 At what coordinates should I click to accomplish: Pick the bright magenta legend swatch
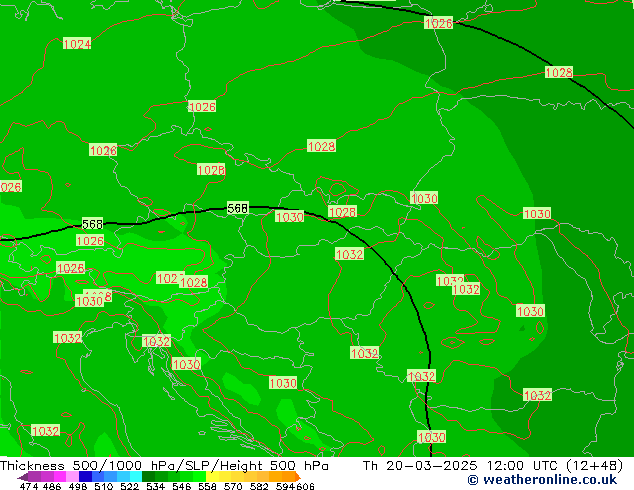(x=60, y=476)
